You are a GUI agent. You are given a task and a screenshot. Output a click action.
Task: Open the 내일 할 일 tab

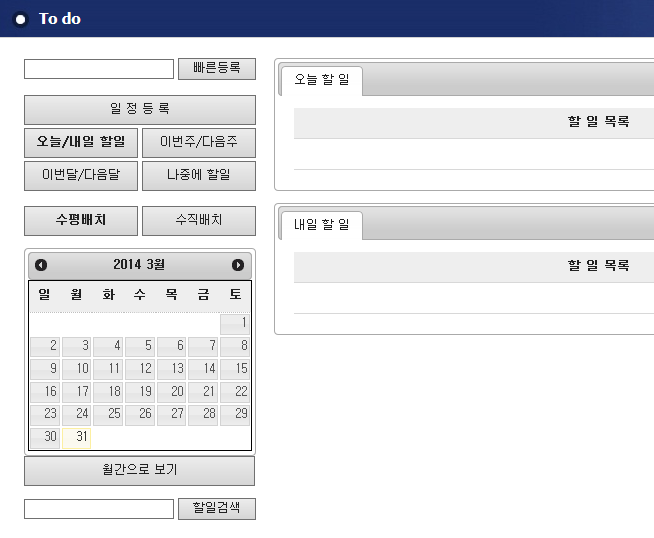click(321, 225)
